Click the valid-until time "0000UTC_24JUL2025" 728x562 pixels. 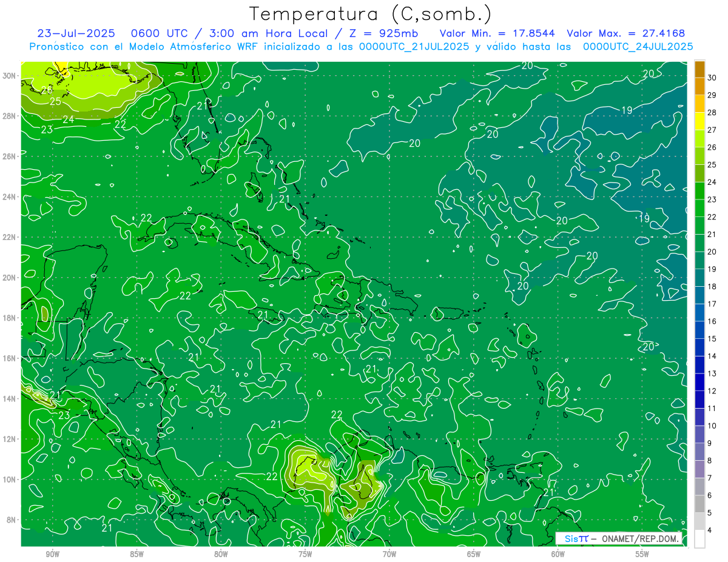pyautogui.click(x=638, y=46)
